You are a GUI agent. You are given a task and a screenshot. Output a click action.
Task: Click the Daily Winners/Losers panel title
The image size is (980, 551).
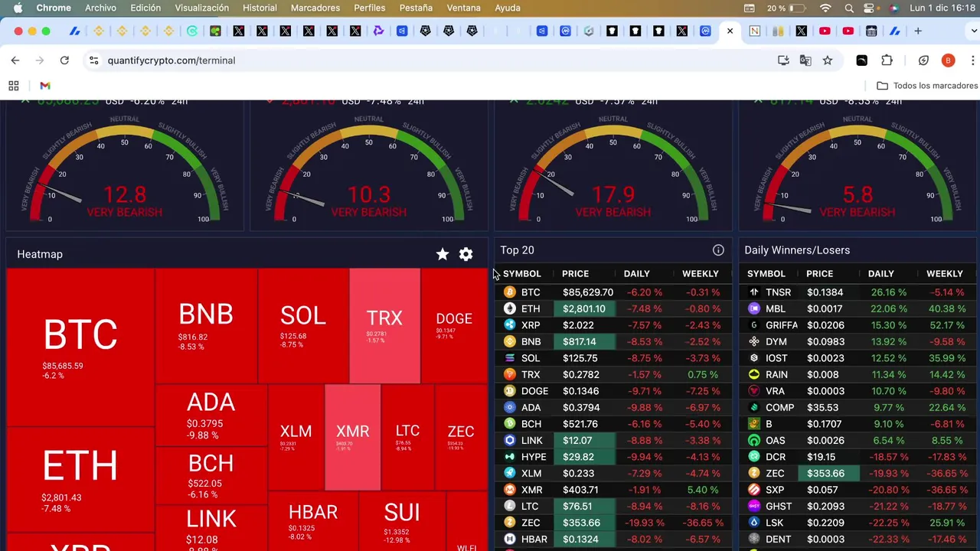click(797, 250)
